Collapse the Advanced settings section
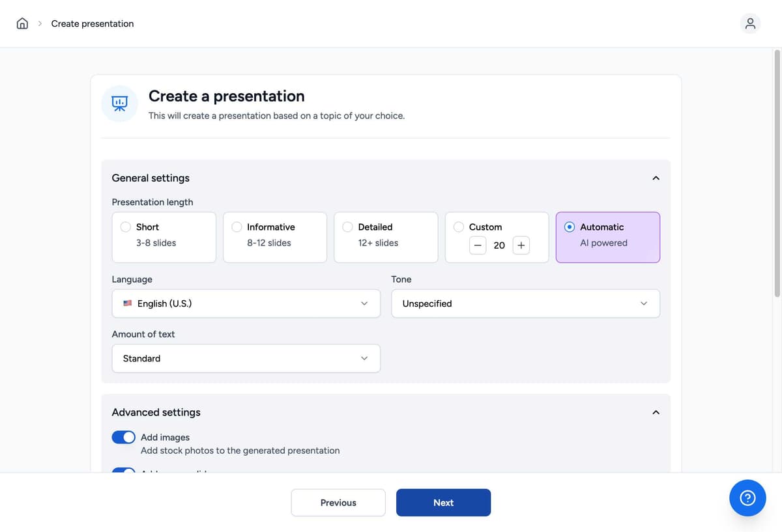Viewport: 782px width, 532px height. (656, 412)
